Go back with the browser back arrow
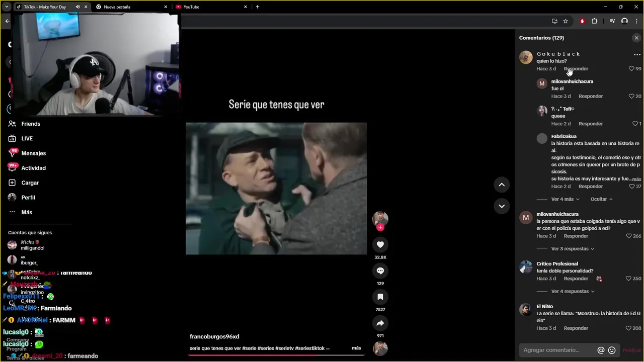 click(7, 21)
